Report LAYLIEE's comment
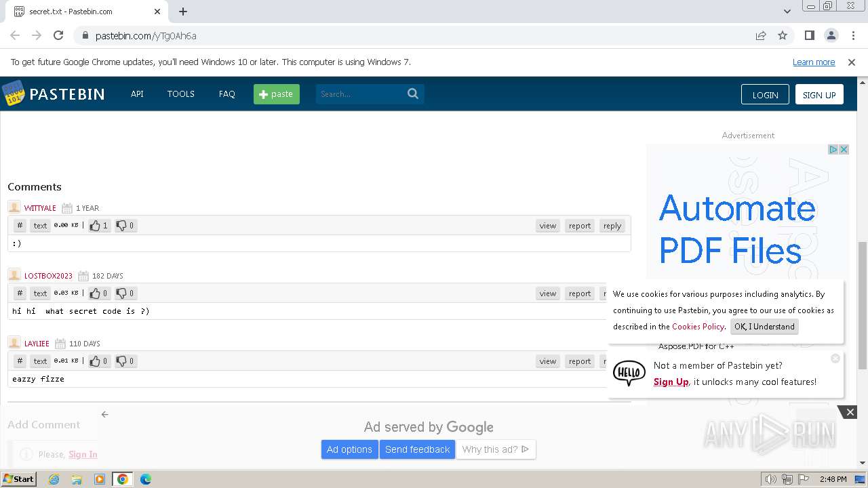The height and width of the screenshot is (488, 868). (580, 361)
